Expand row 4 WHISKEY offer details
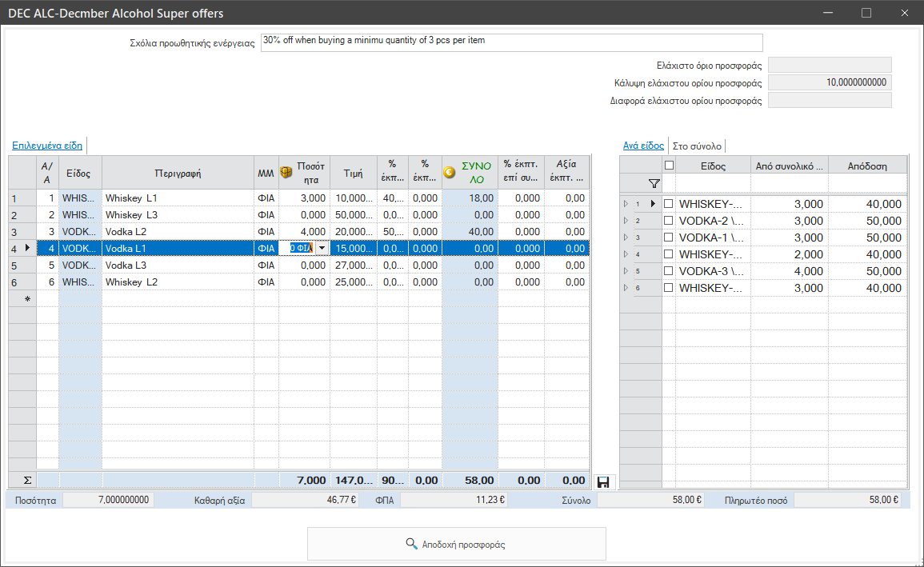 pos(626,254)
